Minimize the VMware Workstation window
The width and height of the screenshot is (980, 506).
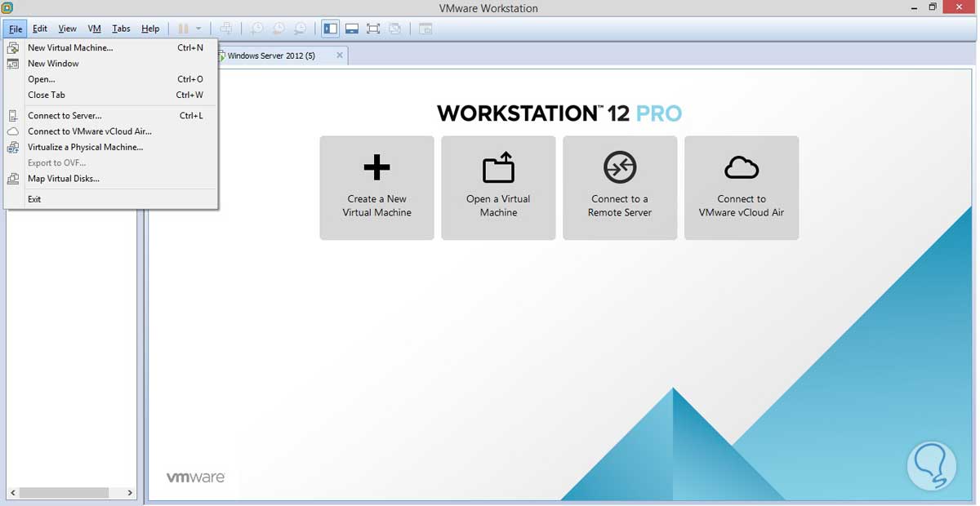tap(913, 7)
